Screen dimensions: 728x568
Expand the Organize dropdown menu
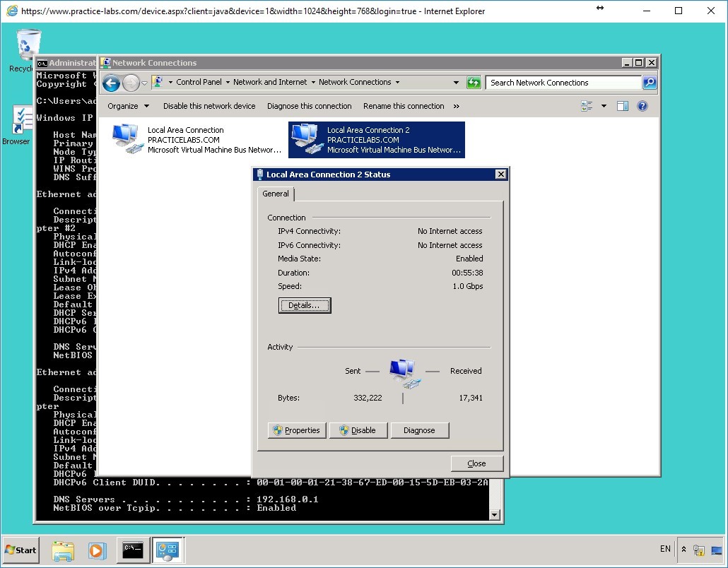(128, 105)
